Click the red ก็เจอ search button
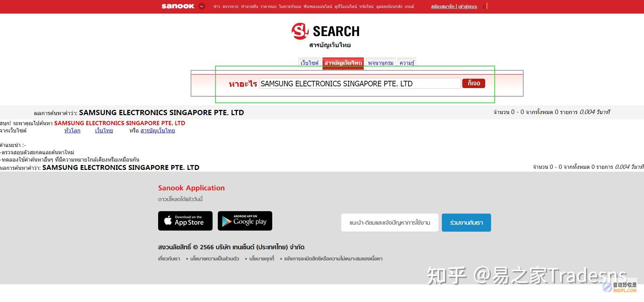The image size is (644, 302). click(x=473, y=83)
